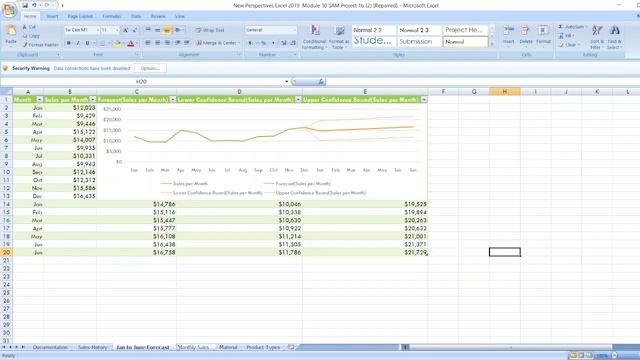The image size is (640, 360).
Task: Click the Save icon in Quick Access toolbar
Action: [x=25, y=5]
